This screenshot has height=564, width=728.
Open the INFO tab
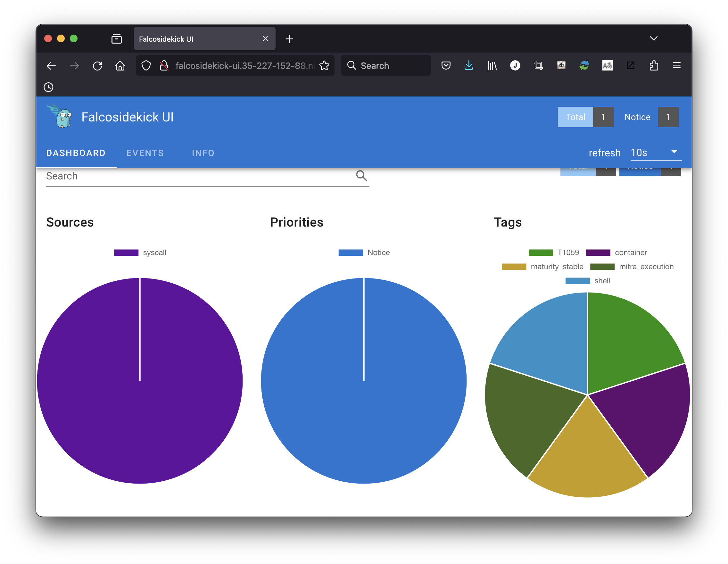pos(203,153)
